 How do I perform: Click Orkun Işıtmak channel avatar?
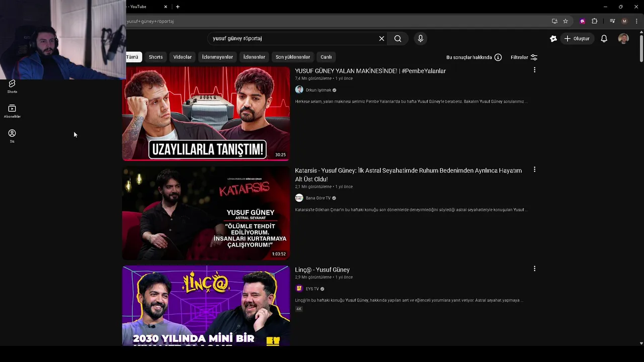[x=299, y=89]
